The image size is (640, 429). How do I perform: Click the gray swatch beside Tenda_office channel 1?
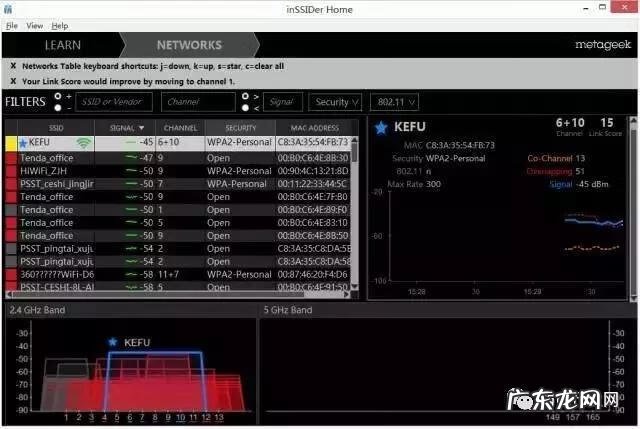[11, 210]
